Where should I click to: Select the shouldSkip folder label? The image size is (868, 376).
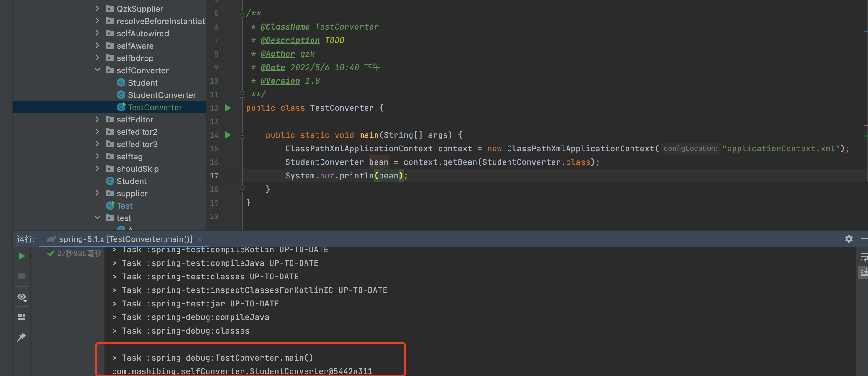138,169
